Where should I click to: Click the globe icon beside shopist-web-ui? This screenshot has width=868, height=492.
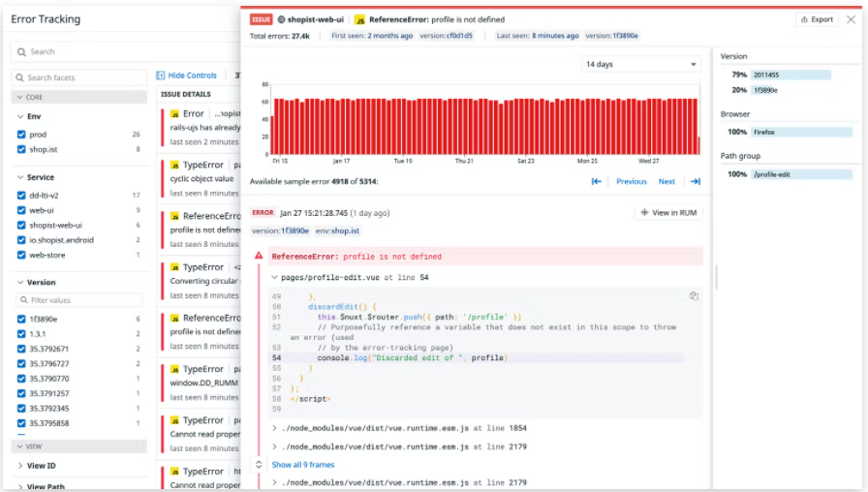281,19
